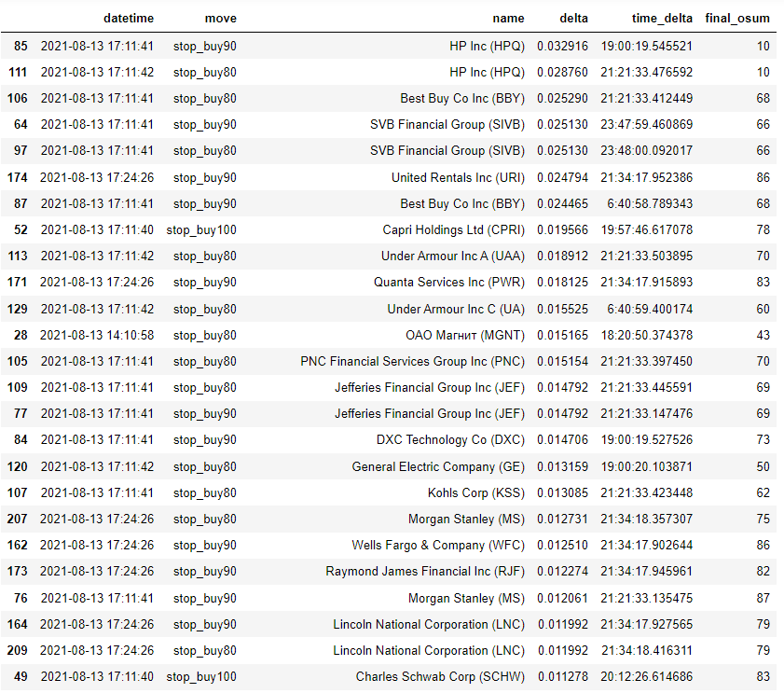The width and height of the screenshot is (784, 693).
Task: Click delta value 0.028760
Action: 562,72
